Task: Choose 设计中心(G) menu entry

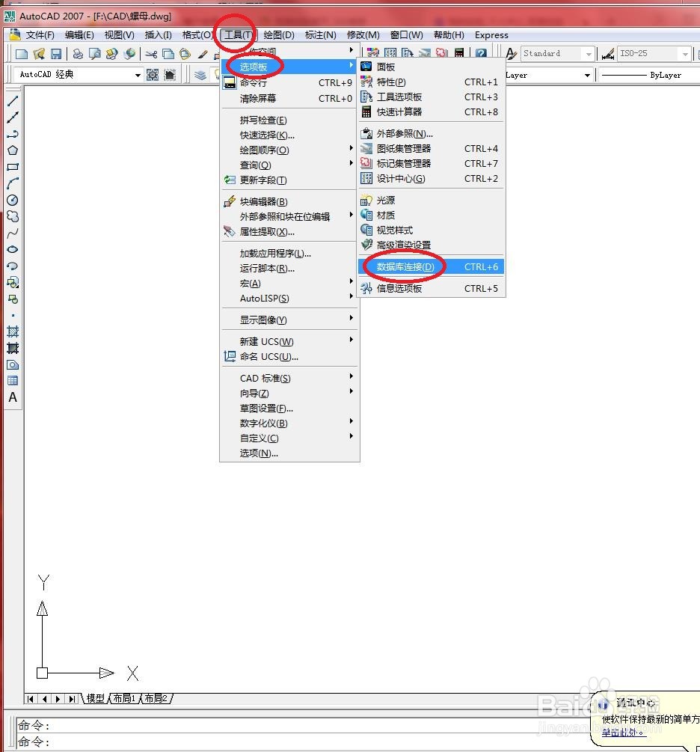Action: (x=431, y=178)
